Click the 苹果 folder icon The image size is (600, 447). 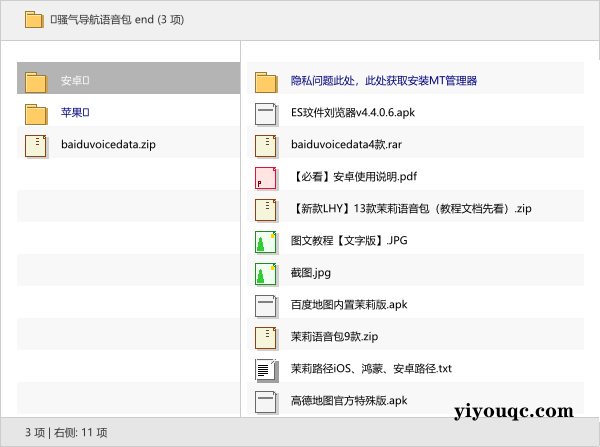(x=37, y=113)
